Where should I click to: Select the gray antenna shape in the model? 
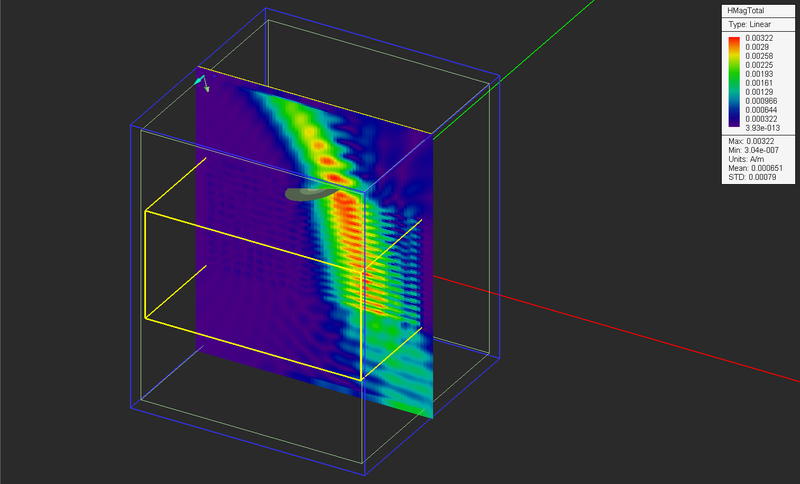(x=310, y=194)
